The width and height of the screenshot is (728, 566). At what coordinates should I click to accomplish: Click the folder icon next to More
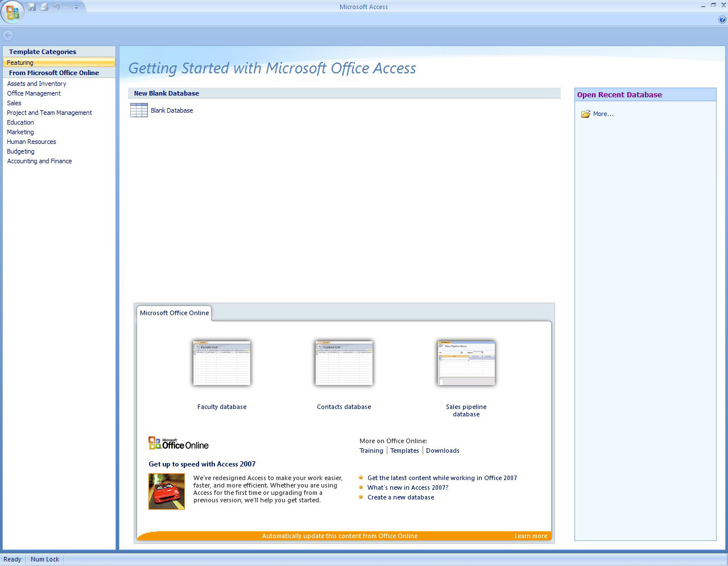click(586, 114)
